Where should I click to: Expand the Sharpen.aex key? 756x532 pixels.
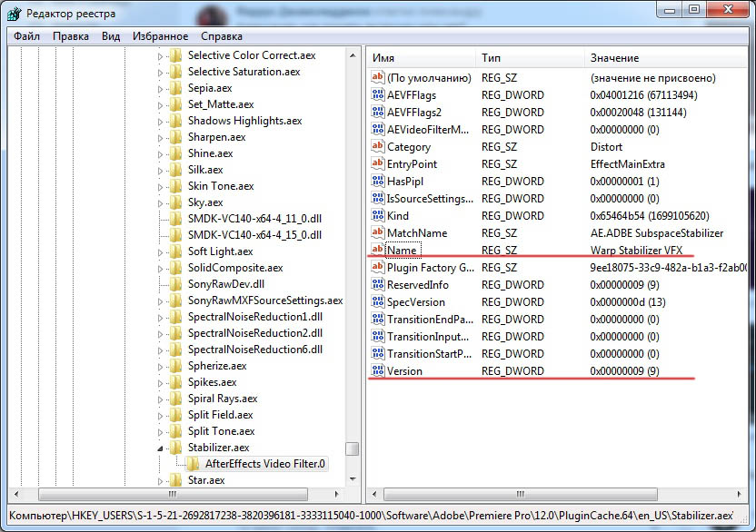(160, 138)
